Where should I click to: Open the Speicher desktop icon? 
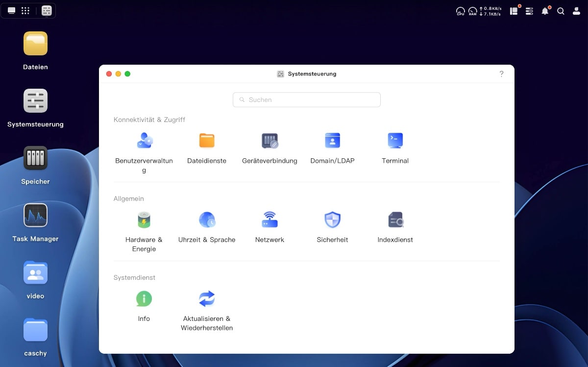35,158
